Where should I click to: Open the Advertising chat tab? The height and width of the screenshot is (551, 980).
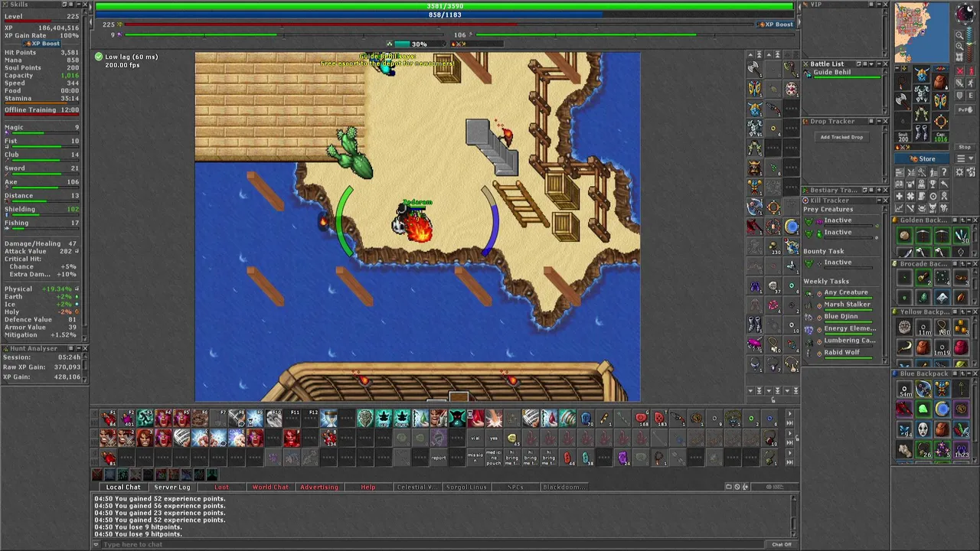click(319, 487)
